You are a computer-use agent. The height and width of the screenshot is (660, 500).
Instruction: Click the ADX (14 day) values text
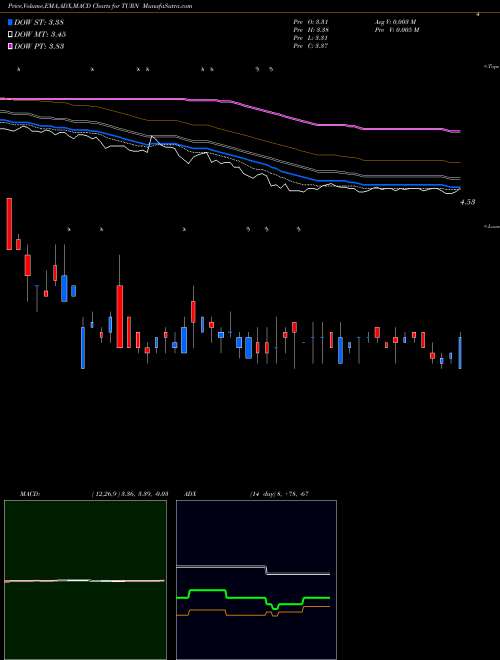(x=279, y=494)
